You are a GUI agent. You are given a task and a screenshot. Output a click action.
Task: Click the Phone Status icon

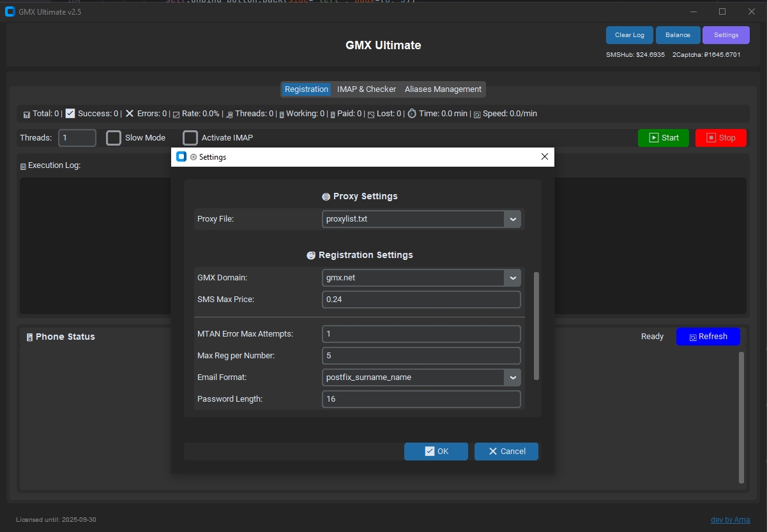tap(29, 337)
